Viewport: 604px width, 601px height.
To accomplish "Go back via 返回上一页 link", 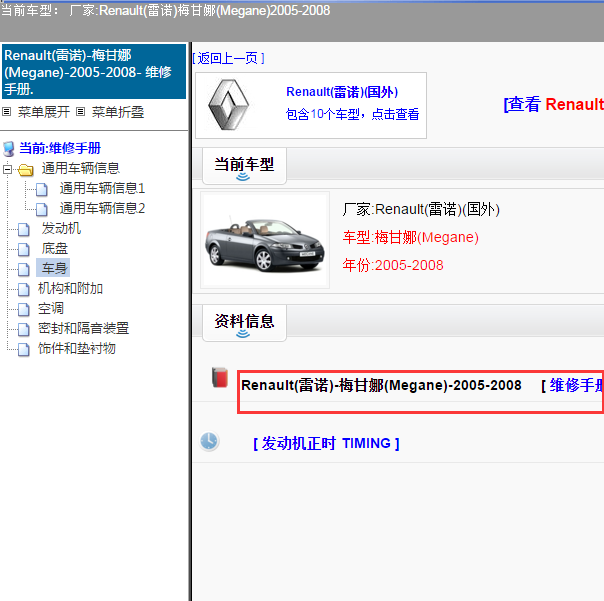I will [x=228, y=59].
